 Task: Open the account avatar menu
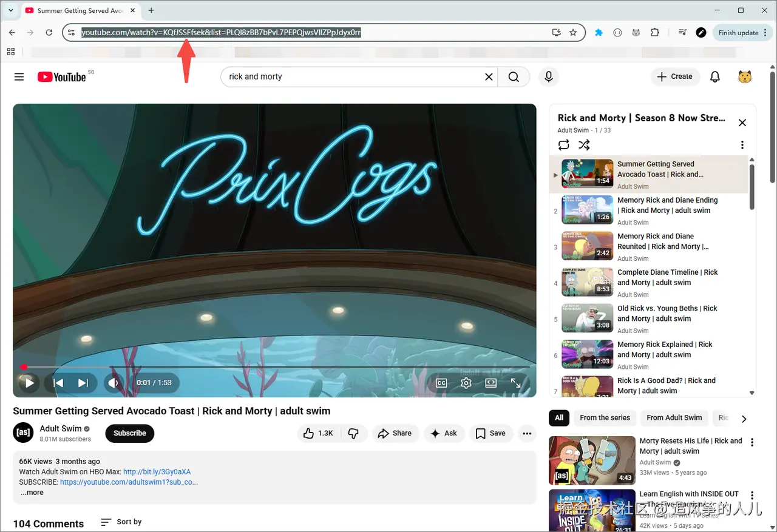click(745, 76)
